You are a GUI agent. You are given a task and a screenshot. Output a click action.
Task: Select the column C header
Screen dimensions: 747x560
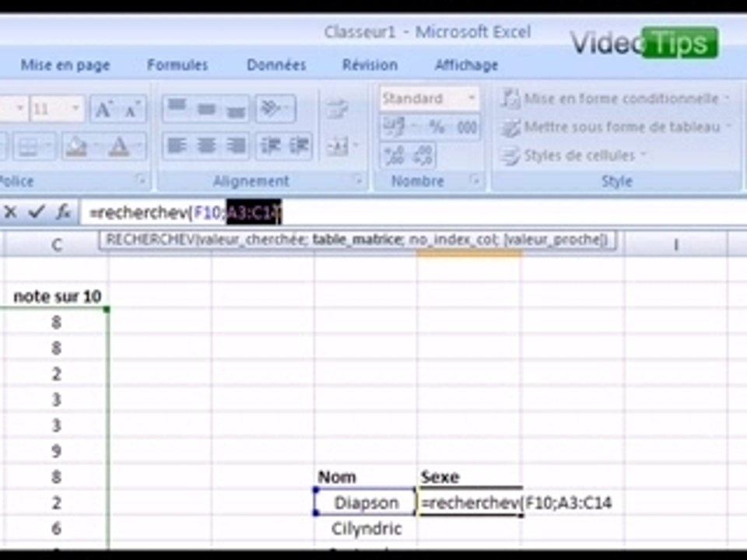coord(56,245)
